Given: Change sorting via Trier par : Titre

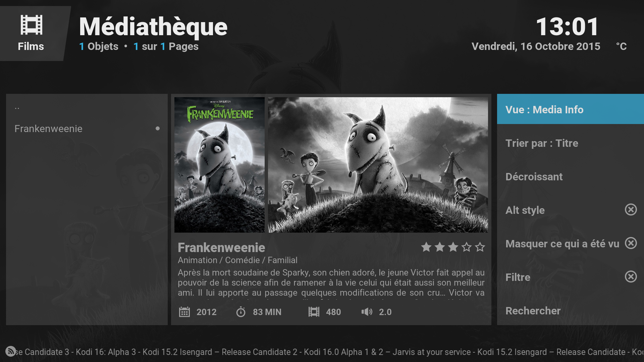Looking at the screenshot, I should (571, 143).
